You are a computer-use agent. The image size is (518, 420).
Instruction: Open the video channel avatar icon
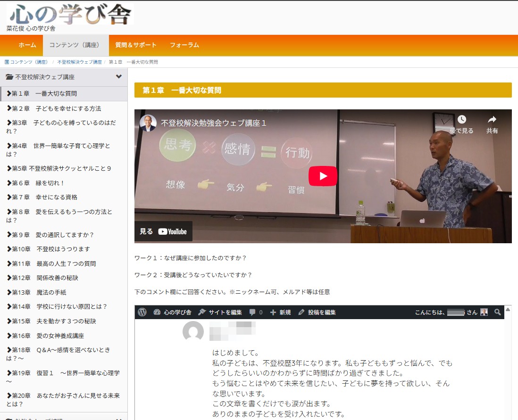148,123
